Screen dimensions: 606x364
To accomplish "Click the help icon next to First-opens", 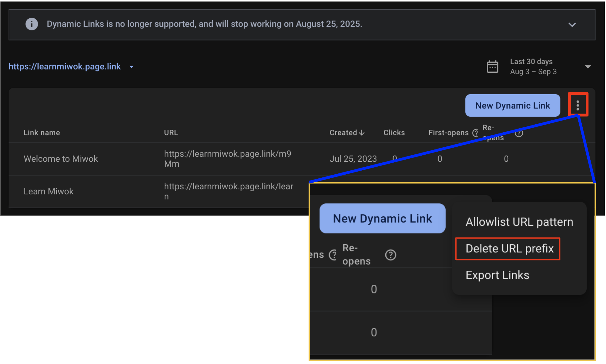I will tap(476, 133).
